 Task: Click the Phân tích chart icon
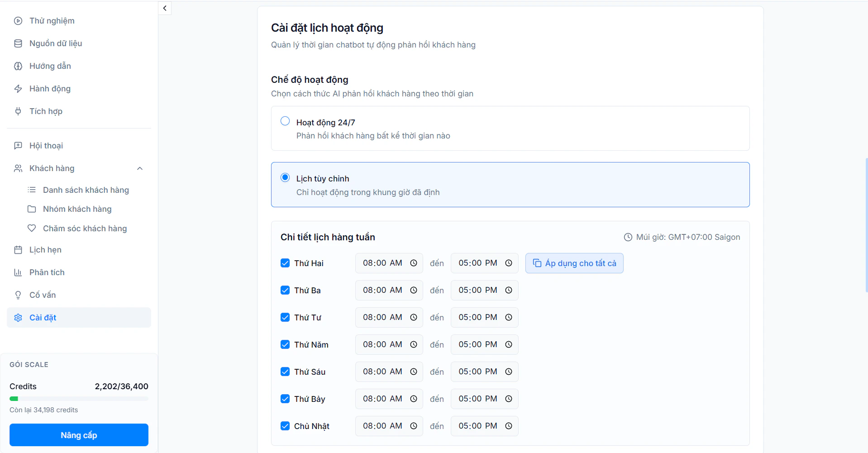pos(18,272)
